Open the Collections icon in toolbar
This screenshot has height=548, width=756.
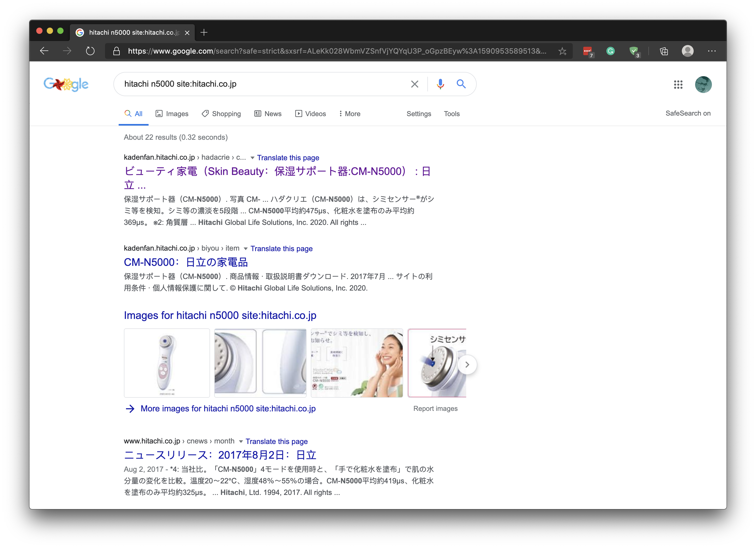pos(664,51)
